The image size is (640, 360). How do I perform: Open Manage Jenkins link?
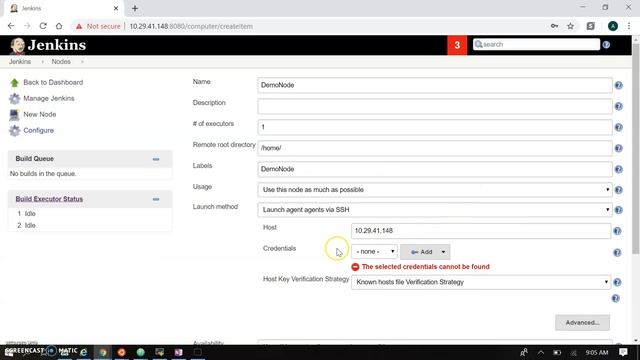coord(49,98)
